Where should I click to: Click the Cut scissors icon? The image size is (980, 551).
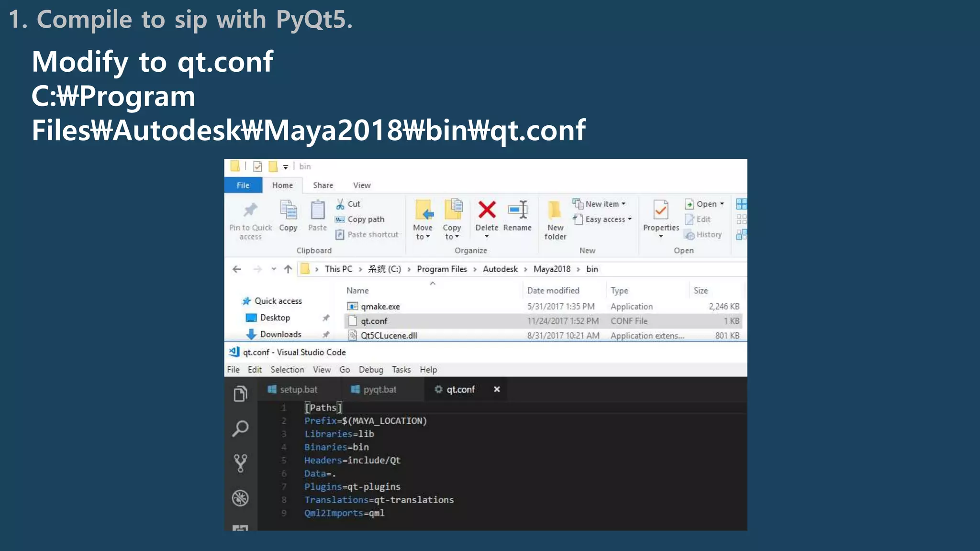340,204
